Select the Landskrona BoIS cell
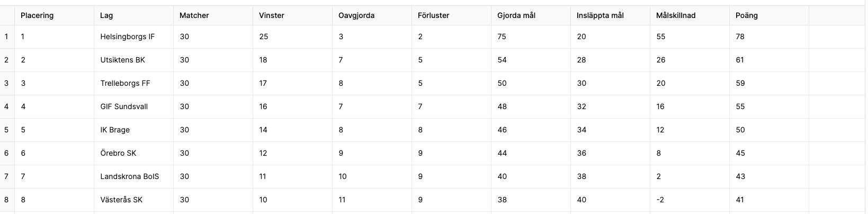Image resolution: width=868 pixels, height=214 pixels. [x=133, y=176]
